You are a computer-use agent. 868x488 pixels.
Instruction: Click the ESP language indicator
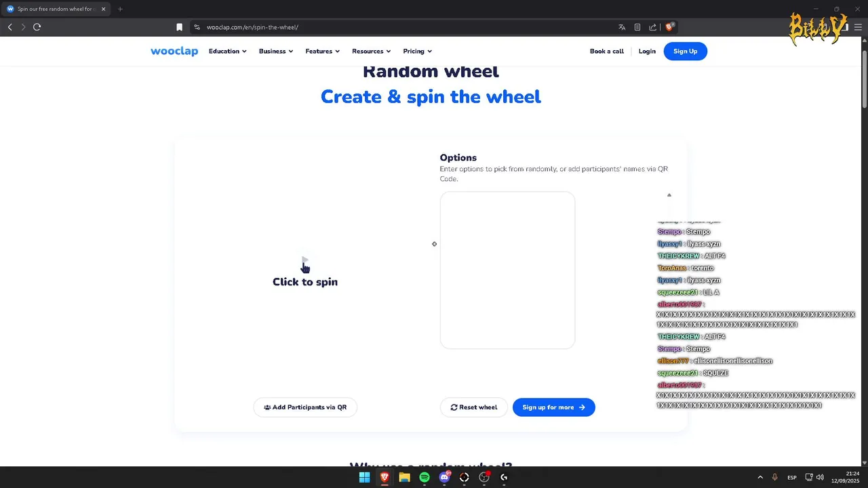coord(792,477)
